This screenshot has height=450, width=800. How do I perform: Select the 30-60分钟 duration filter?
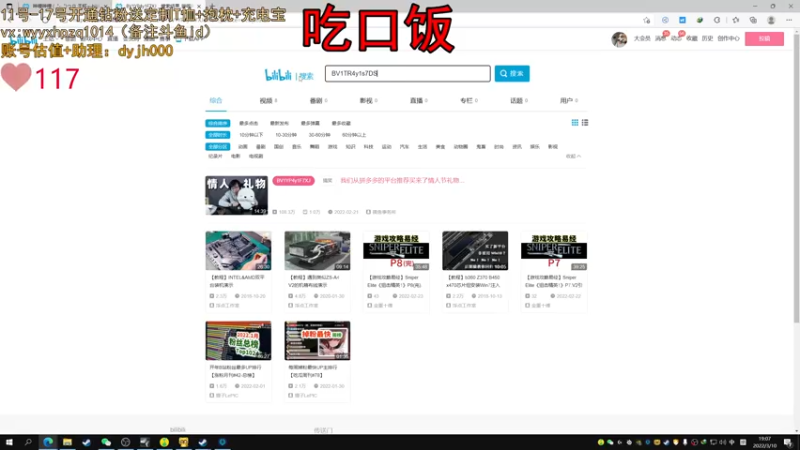(319, 135)
